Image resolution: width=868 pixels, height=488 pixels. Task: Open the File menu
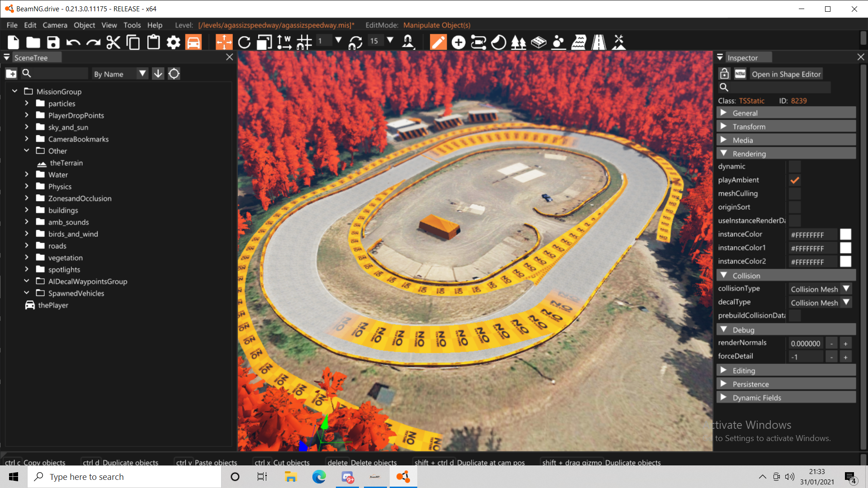(12, 25)
